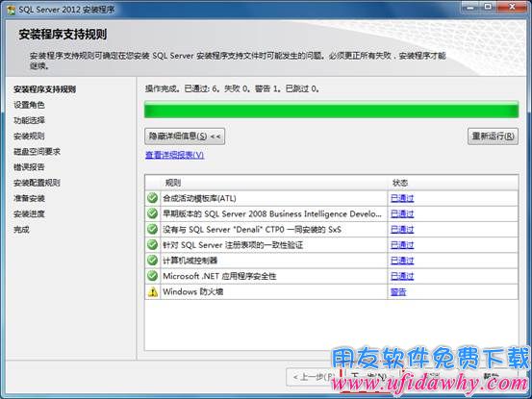
Task: Select 准备安装 step in sidebar
Action: point(29,198)
